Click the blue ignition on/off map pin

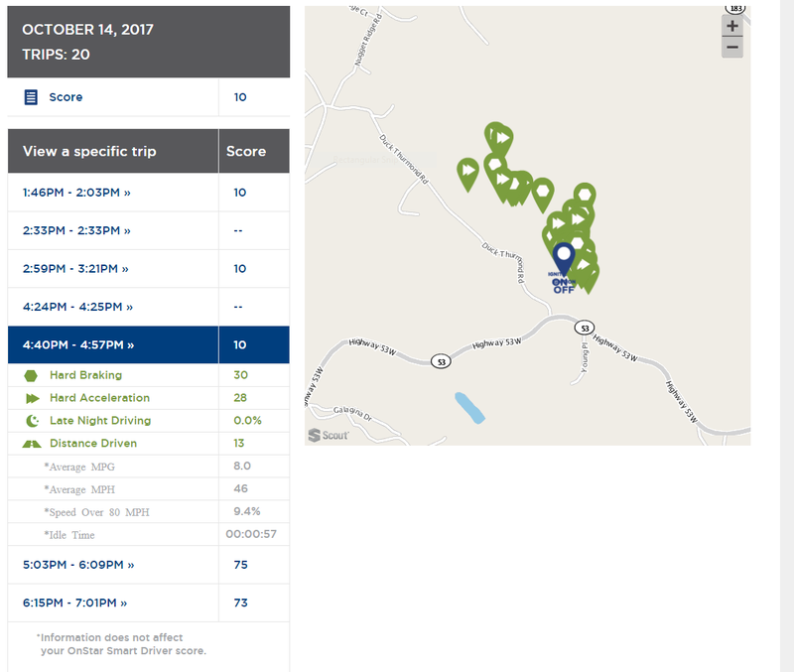[564, 260]
